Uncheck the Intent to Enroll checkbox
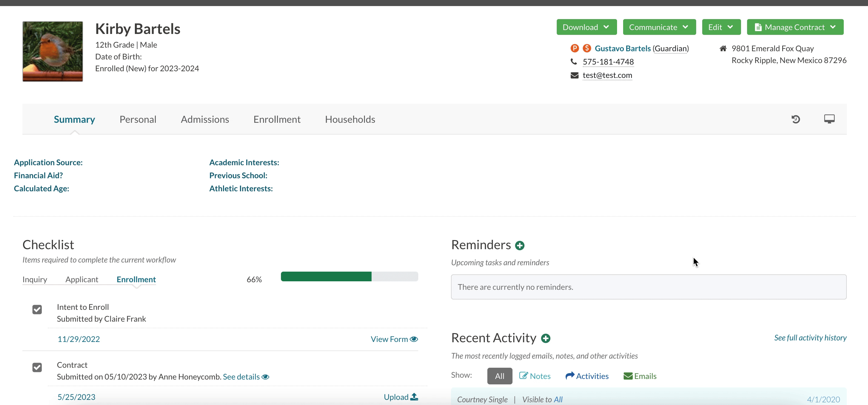 coord(37,309)
